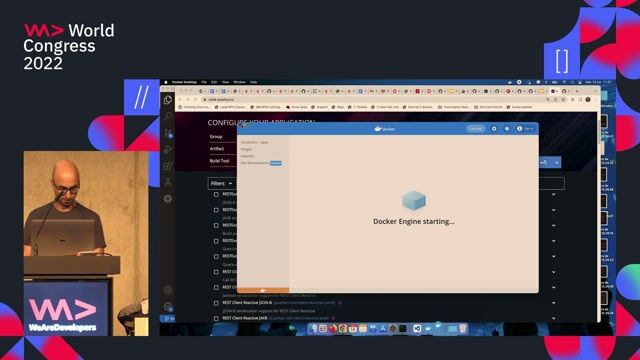Open VS Code from the Dock
This screenshot has width=640, height=360.
tap(417, 328)
